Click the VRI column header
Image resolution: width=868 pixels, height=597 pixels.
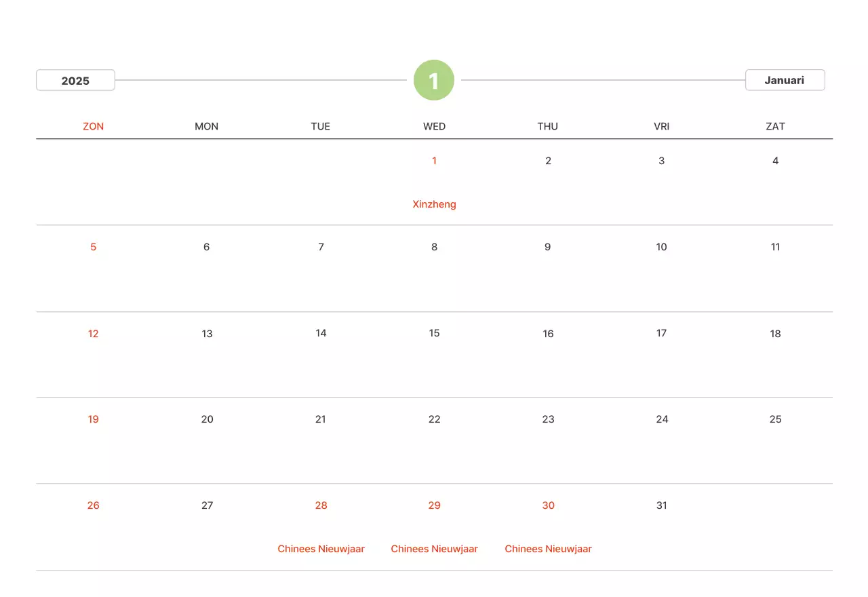(x=662, y=126)
